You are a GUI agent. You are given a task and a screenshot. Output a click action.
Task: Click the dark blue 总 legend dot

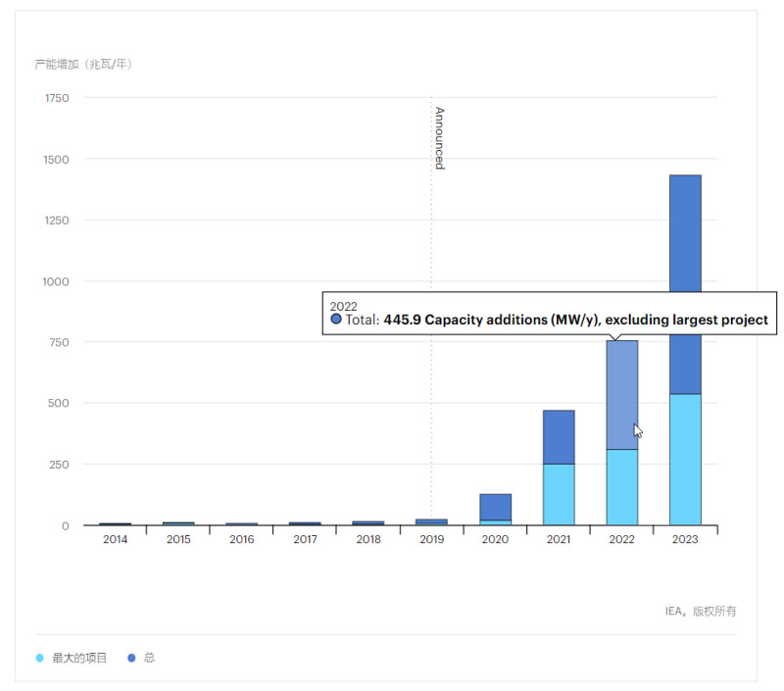pyautogui.click(x=132, y=658)
